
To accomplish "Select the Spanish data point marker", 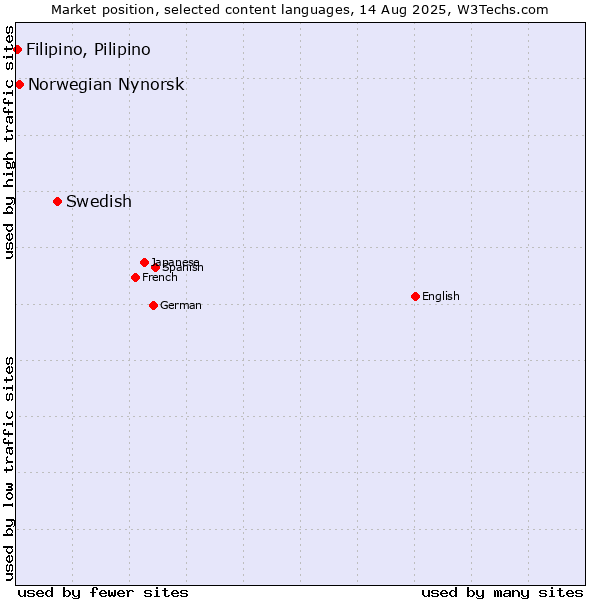I will (155, 267).
